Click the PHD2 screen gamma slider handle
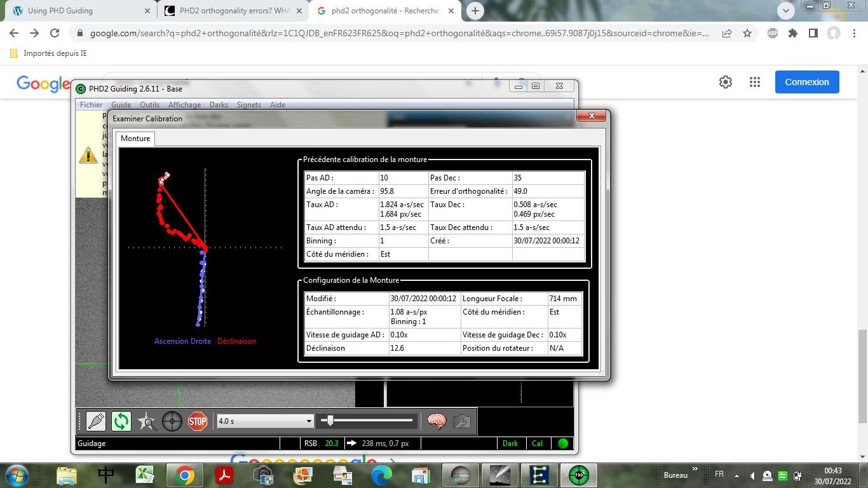Screen dimensions: 868x488 pos(330,420)
